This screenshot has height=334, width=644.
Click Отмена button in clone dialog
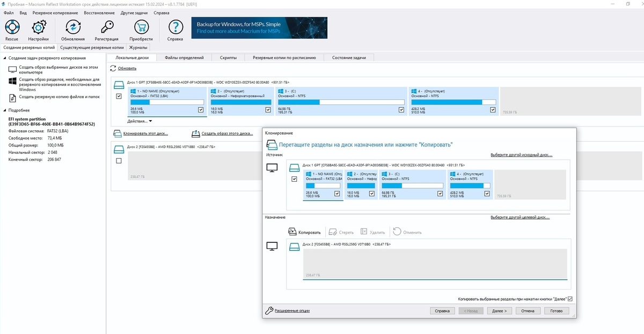[x=528, y=310]
